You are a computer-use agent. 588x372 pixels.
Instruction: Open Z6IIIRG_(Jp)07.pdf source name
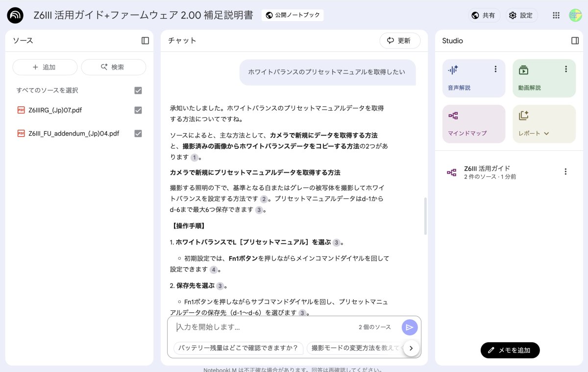point(55,110)
